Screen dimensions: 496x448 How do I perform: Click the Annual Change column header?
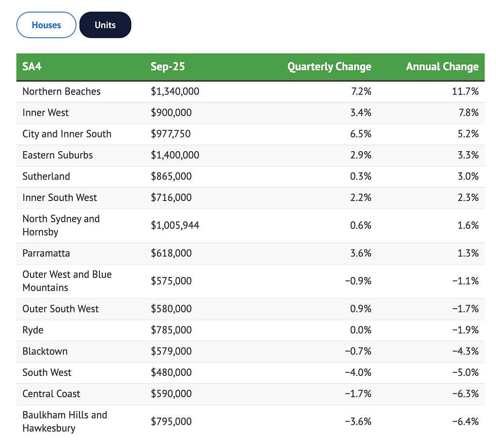442,66
